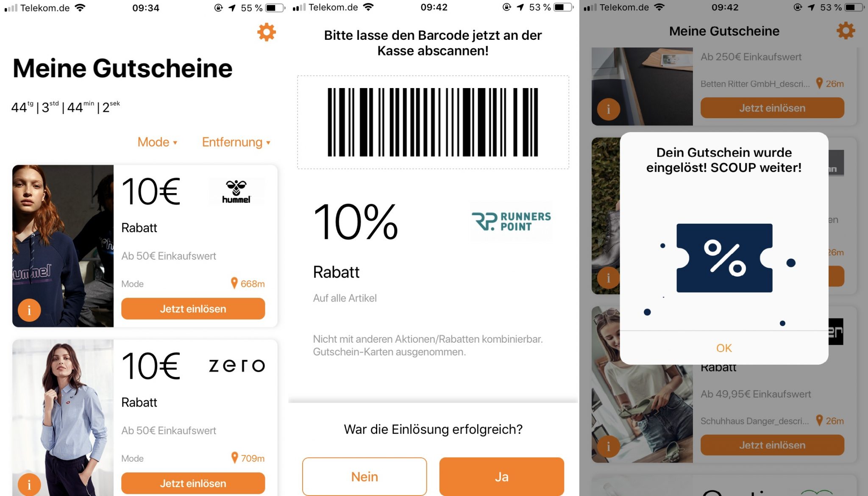Open hummel voucher model photo
This screenshot has height=496, width=868.
[63, 246]
